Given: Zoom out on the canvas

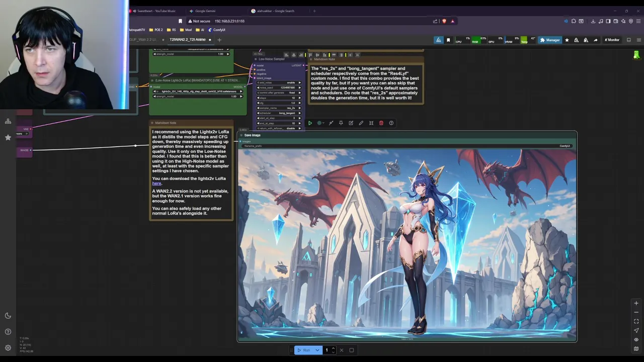Looking at the screenshot, I should (x=636, y=312).
